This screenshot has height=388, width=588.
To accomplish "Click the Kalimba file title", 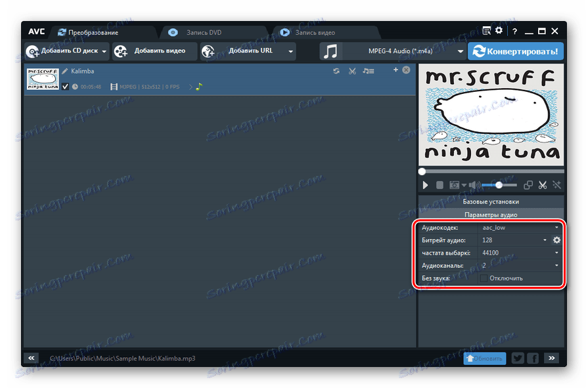I will click(x=83, y=71).
